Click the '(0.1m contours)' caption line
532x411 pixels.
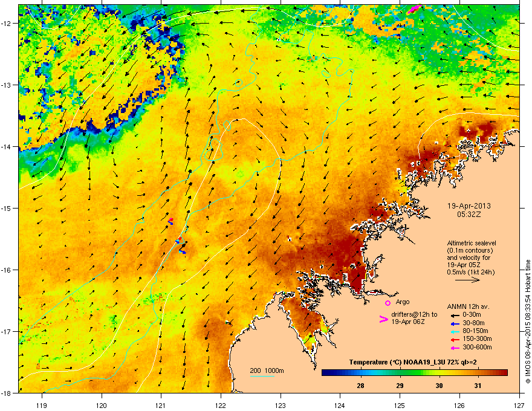(x=470, y=250)
